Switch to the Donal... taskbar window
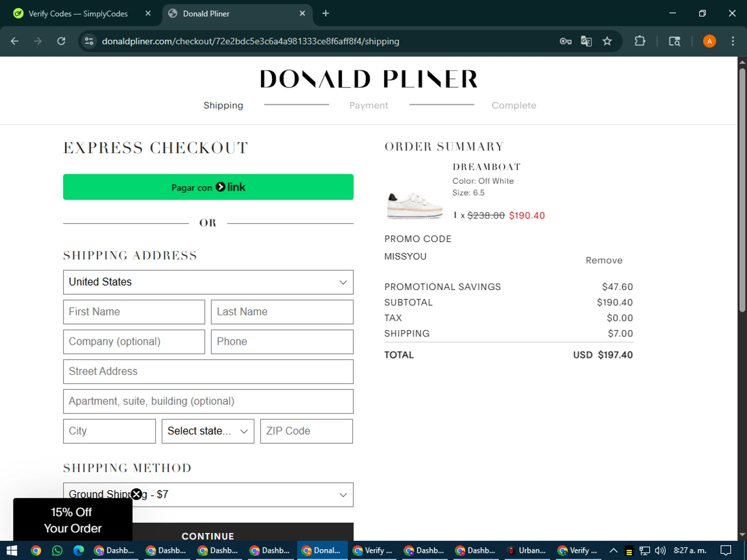 (x=323, y=551)
